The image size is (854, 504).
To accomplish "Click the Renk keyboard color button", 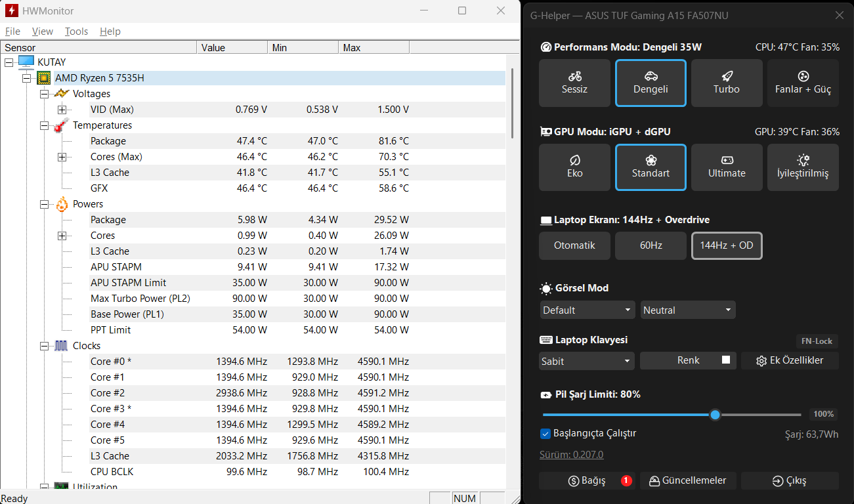I will click(688, 360).
